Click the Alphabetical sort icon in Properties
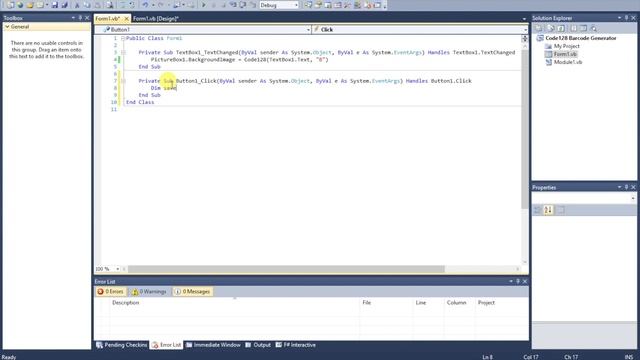Screen dimensions: 640x360 point(548,210)
